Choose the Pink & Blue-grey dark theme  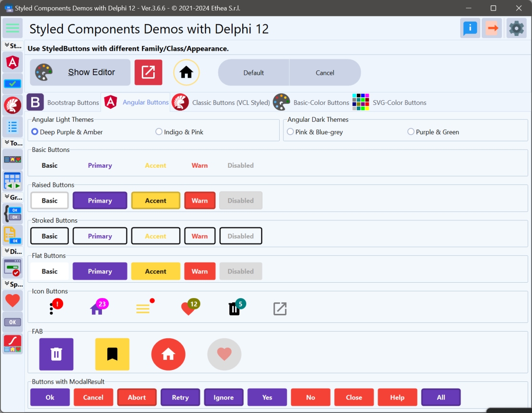point(290,132)
